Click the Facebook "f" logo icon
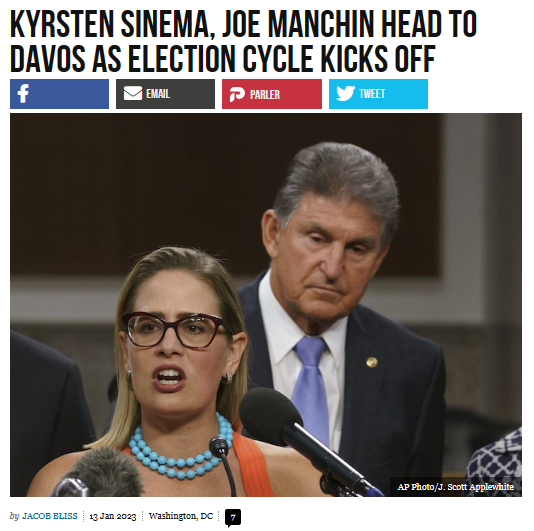Screen dimensions: 534x531 click(23, 93)
